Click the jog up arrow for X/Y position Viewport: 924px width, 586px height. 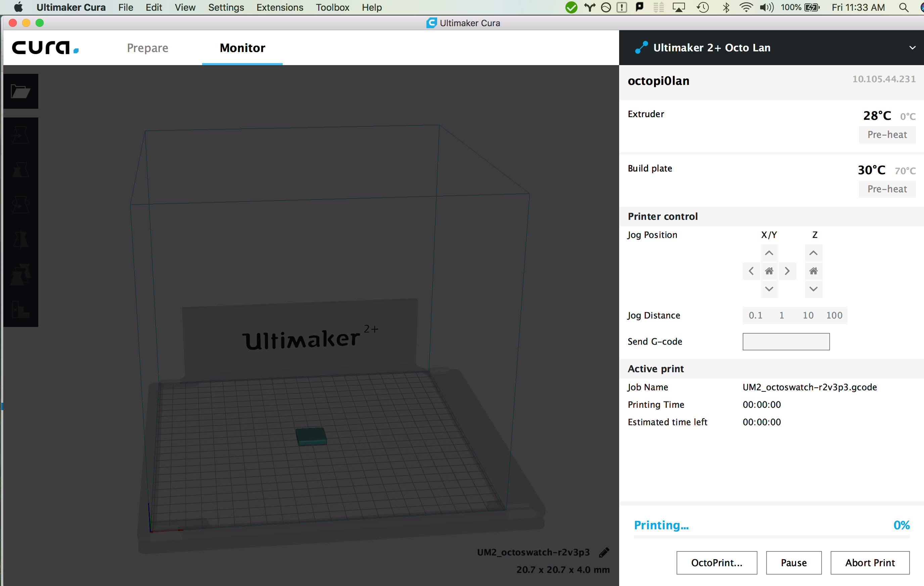tap(769, 252)
